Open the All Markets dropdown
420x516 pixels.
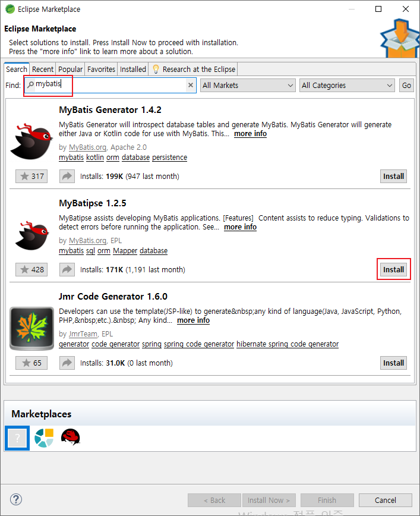click(x=248, y=85)
